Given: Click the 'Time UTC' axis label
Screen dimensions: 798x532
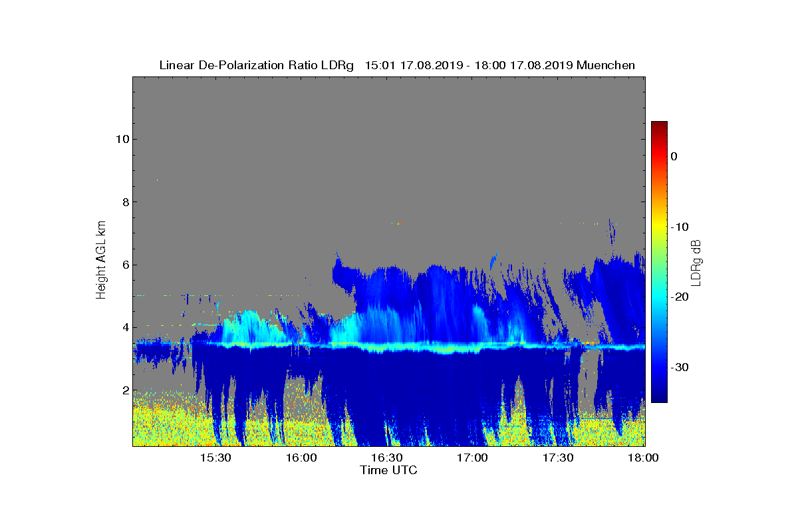Looking at the screenshot, I should tap(388, 470).
